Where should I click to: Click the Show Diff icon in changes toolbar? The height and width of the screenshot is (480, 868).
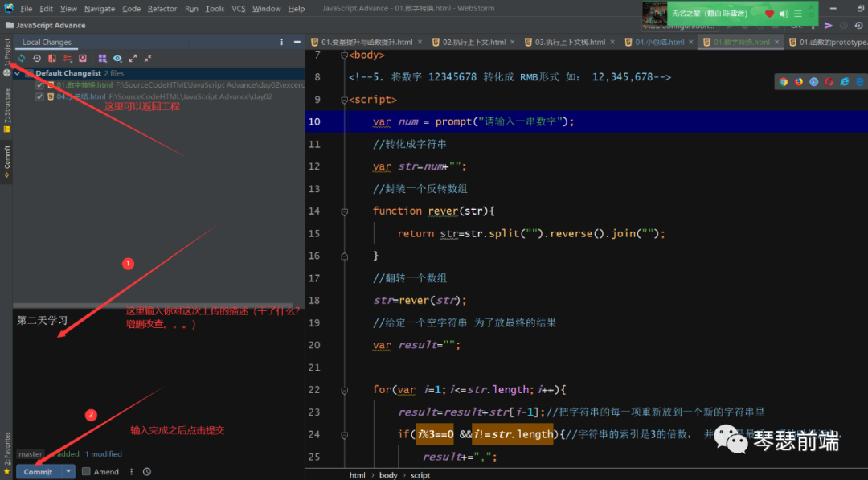point(52,58)
